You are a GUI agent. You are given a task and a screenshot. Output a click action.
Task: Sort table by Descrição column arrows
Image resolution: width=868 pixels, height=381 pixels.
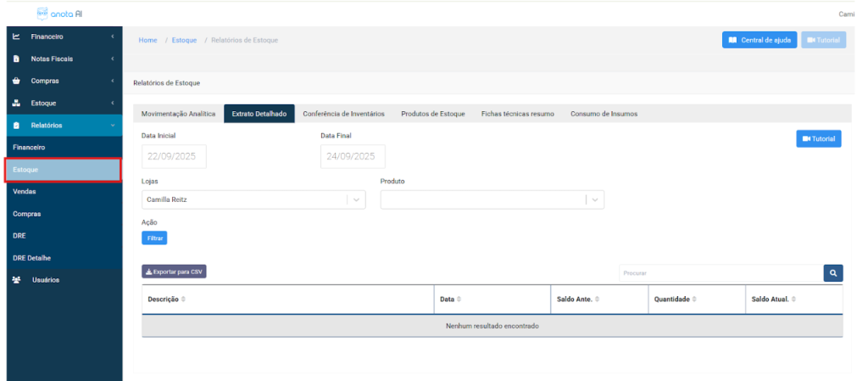click(x=183, y=300)
